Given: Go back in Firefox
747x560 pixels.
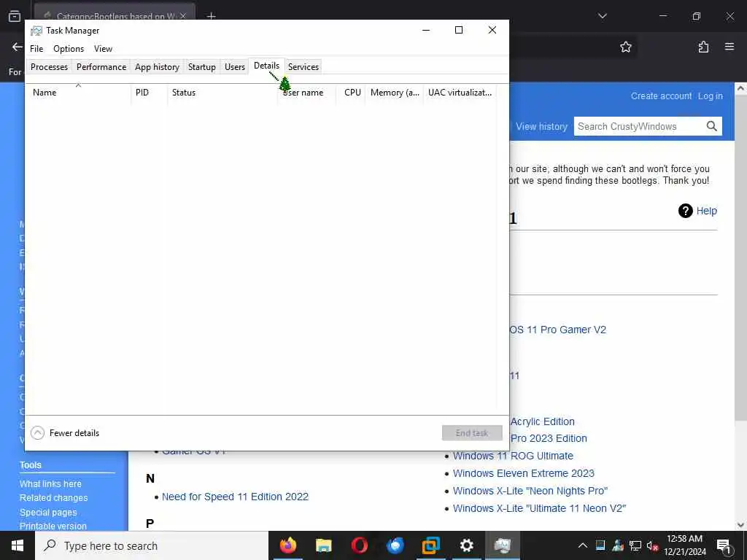Looking at the screenshot, I should click(x=18, y=47).
